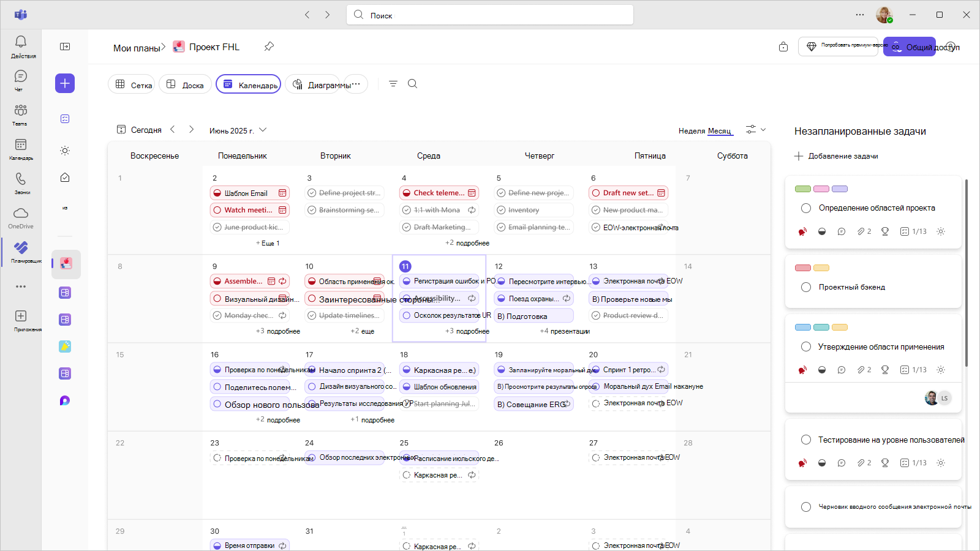Click the search magnifier beside the filter
980x551 pixels.
[x=413, y=83]
